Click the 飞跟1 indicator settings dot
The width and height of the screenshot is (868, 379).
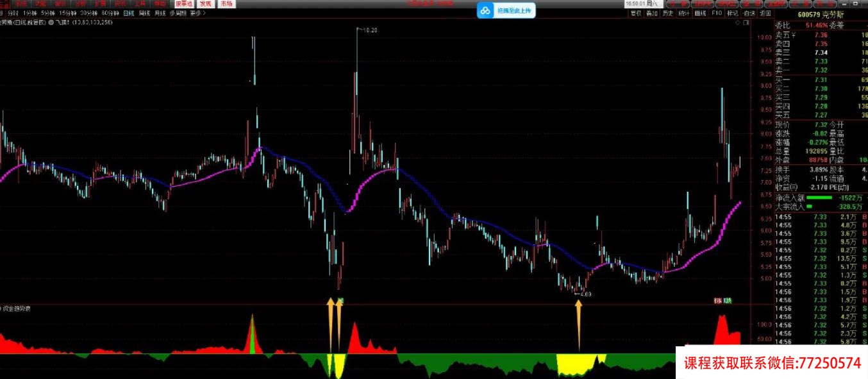pyautogui.click(x=52, y=22)
